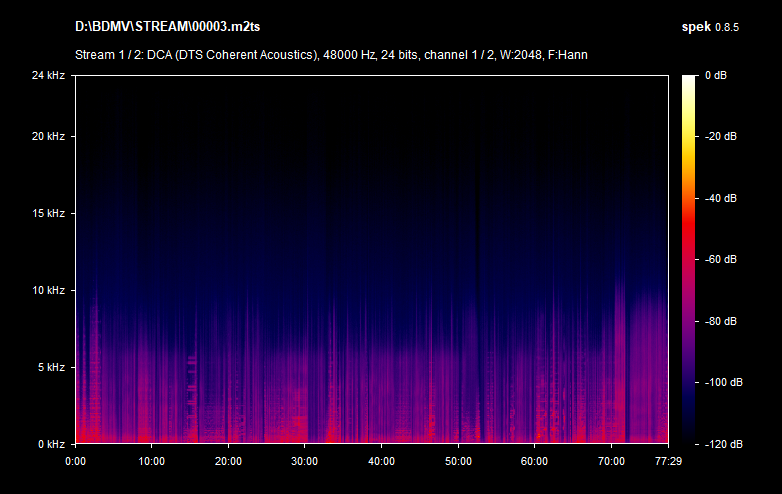Click the white top of the dB color bar
The height and width of the screenshot is (494, 782).
[689, 80]
